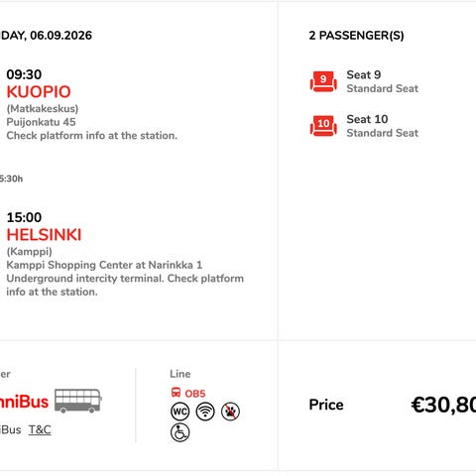This screenshot has width=476, height=476.
Task: Open the T&C link
Action: (x=40, y=429)
